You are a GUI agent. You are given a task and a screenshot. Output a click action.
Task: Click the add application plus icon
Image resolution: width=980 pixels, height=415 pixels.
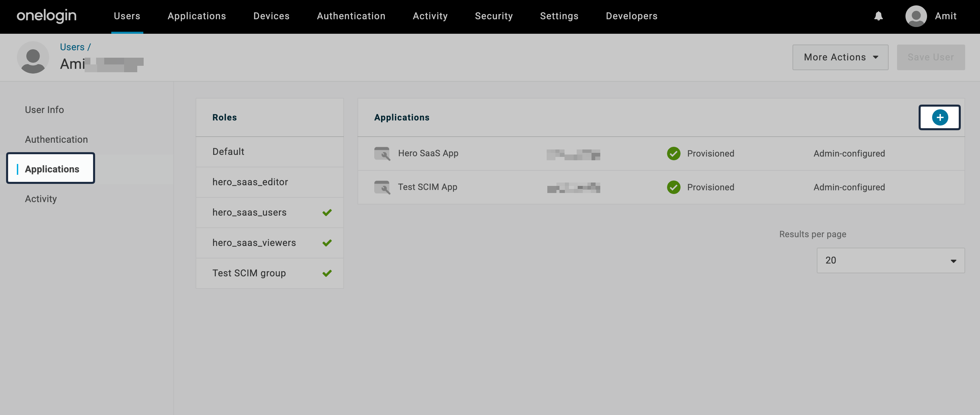coord(940,117)
